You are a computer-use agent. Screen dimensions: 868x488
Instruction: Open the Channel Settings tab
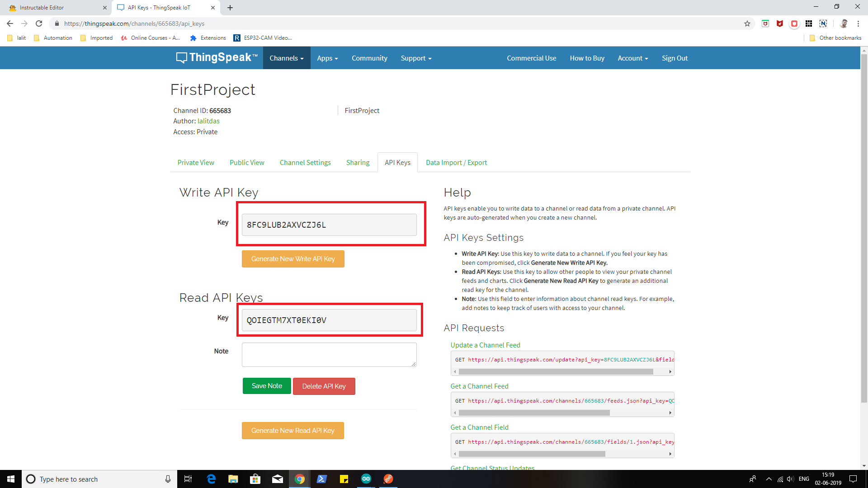point(305,162)
